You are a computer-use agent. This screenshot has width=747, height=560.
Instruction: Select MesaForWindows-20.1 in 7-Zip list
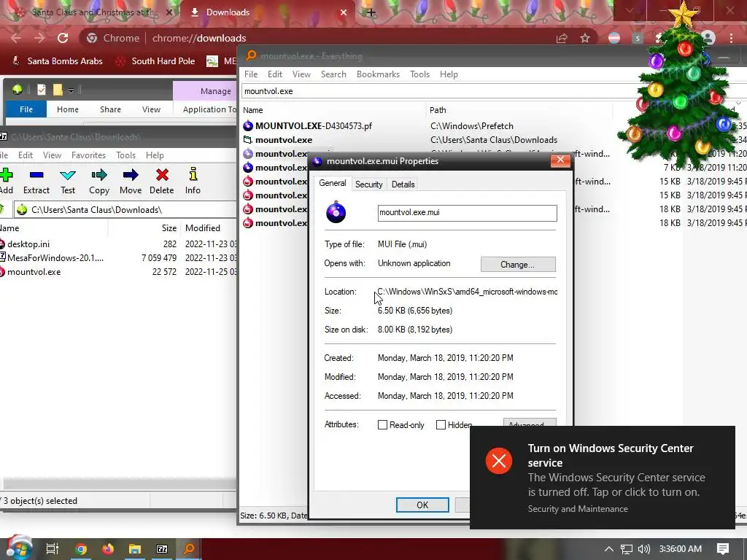tap(55, 258)
